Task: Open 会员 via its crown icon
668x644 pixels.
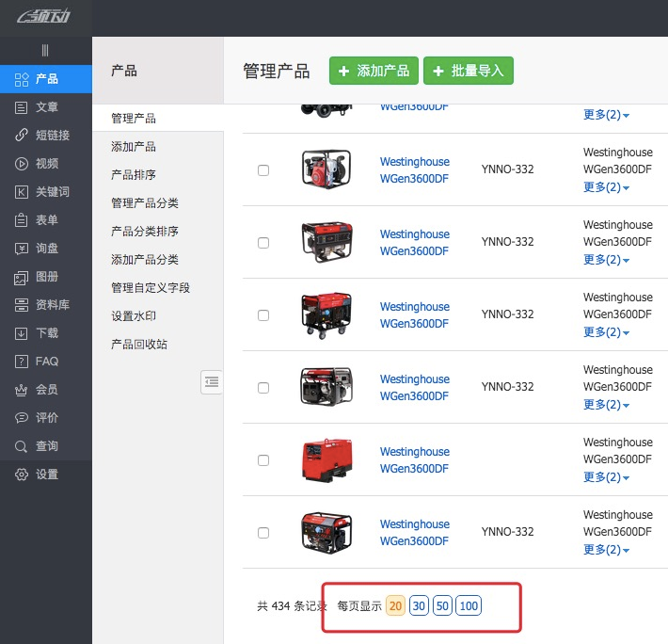Action: coord(22,390)
